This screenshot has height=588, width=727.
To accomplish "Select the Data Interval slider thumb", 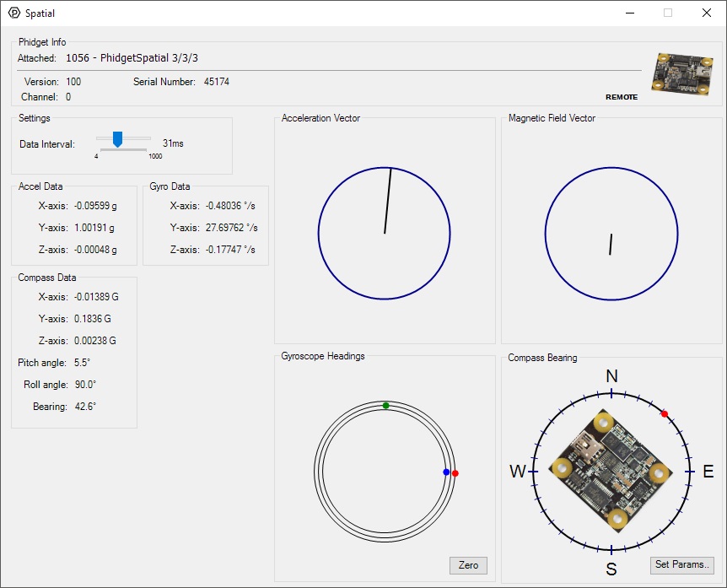I will click(118, 139).
